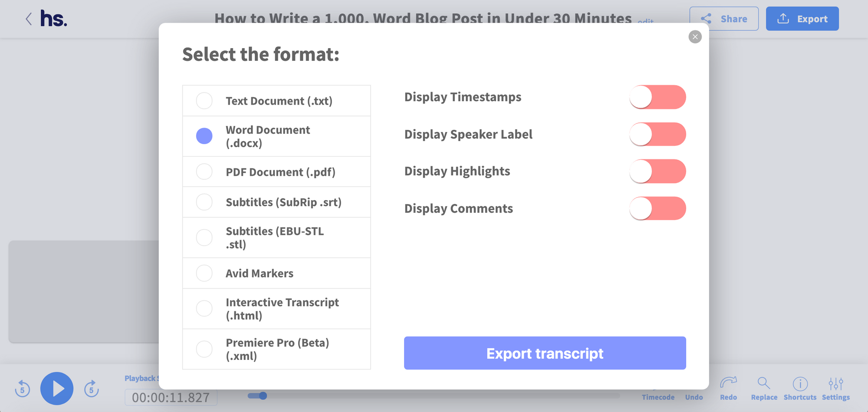Click the back arrow chevron

click(x=29, y=19)
